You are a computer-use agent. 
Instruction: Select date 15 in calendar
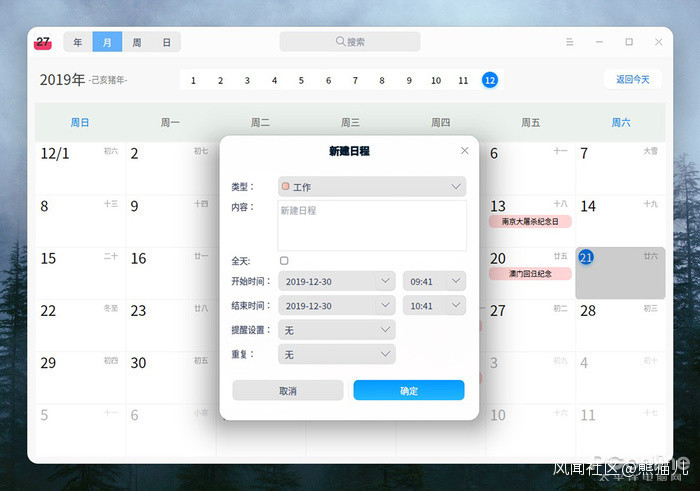[x=80, y=273]
